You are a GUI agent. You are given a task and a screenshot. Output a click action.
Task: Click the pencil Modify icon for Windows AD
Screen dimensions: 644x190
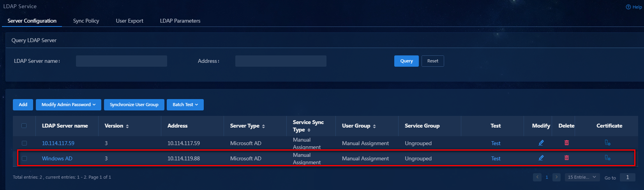pos(541,158)
